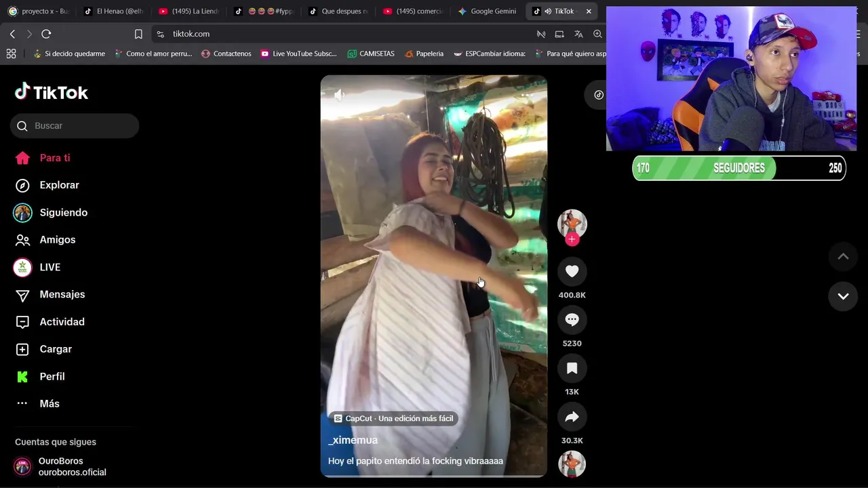Share video with arrow icon

572,417
